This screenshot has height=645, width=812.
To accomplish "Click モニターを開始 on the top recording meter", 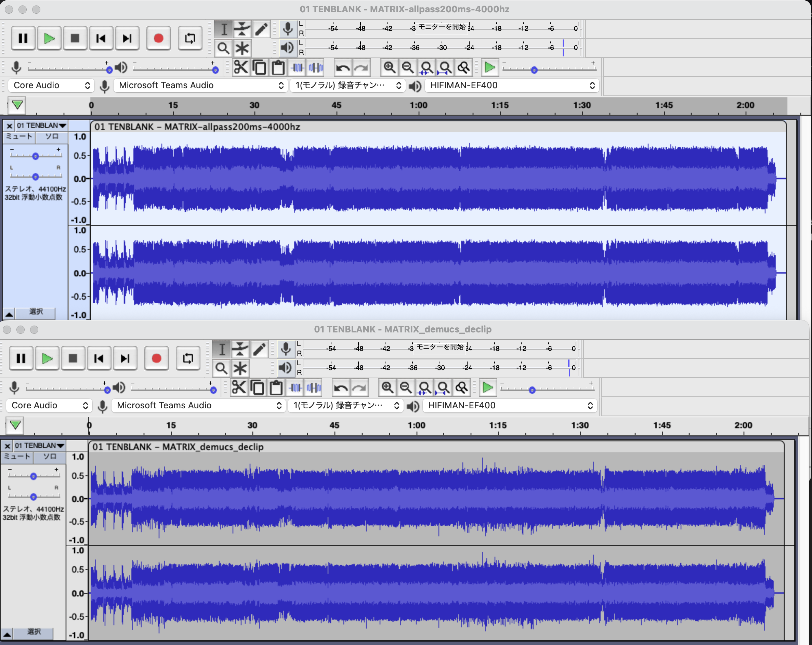I will click(442, 27).
